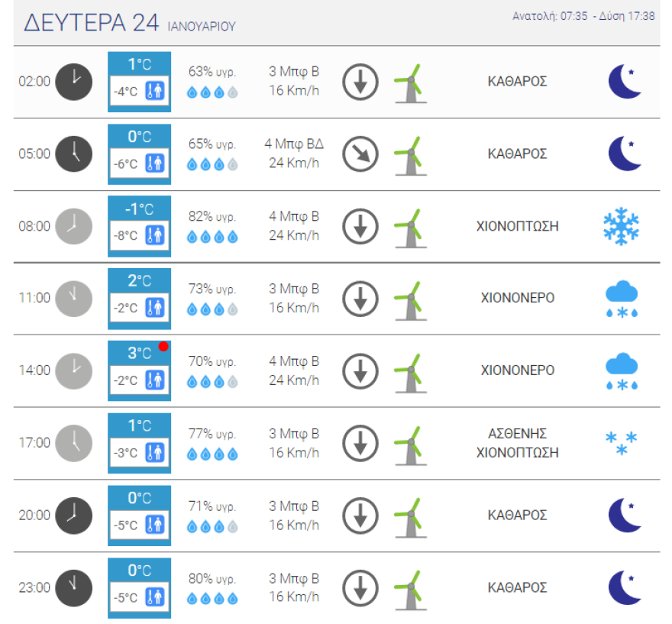Click the 4 Μπφ ΒΔ wind reading
Screen dimensions: 672x624
point(294,144)
